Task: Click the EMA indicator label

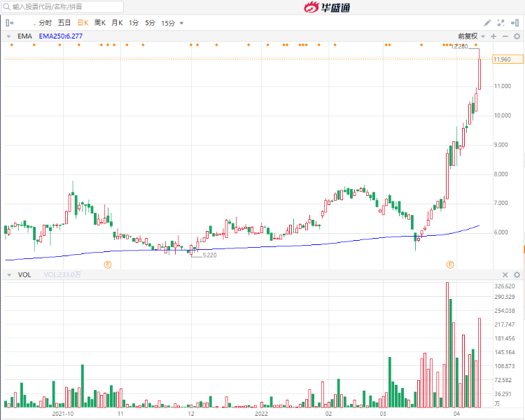Action: 24,36
